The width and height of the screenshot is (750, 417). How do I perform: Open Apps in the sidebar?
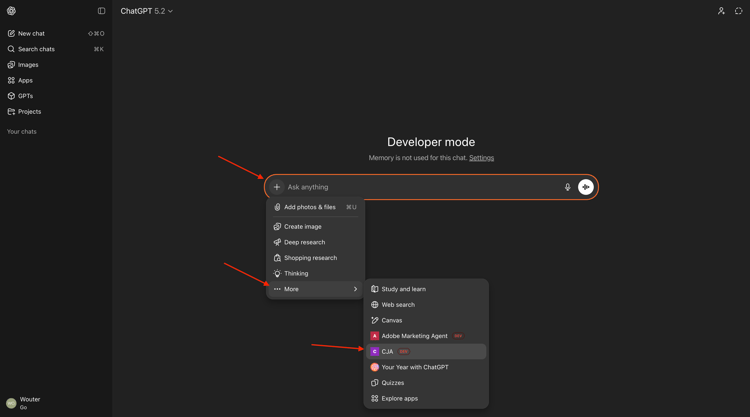(x=56, y=80)
